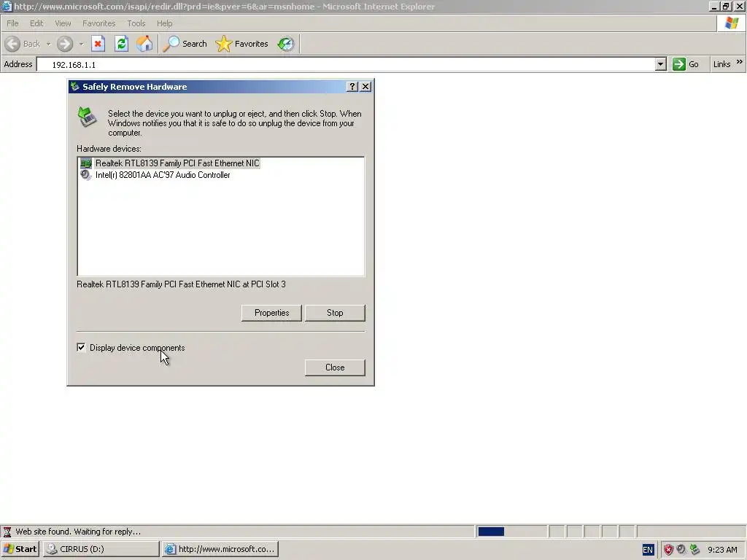The width and height of the screenshot is (747, 560).
Task: Click the Windows flag logo in IE
Action: pyautogui.click(x=732, y=23)
